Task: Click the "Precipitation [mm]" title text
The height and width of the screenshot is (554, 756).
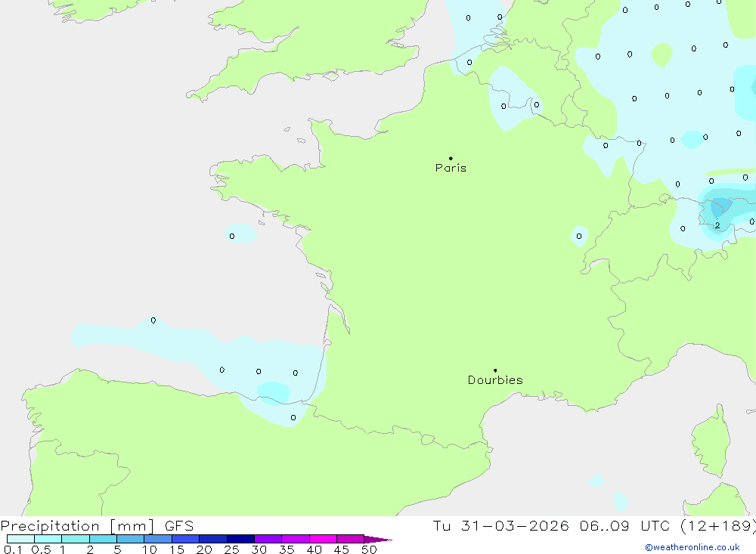Action: coord(78,525)
